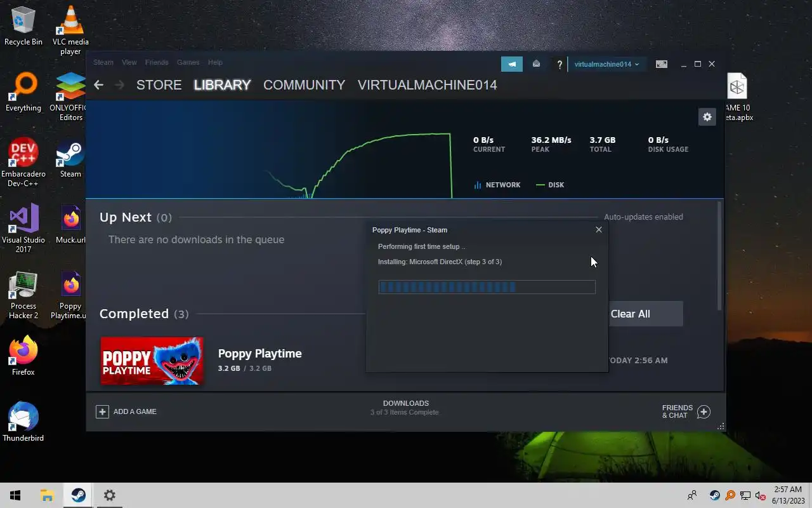This screenshot has height=508, width=812.
Task: Click the DISK graph legend
Action: point(550,185)
